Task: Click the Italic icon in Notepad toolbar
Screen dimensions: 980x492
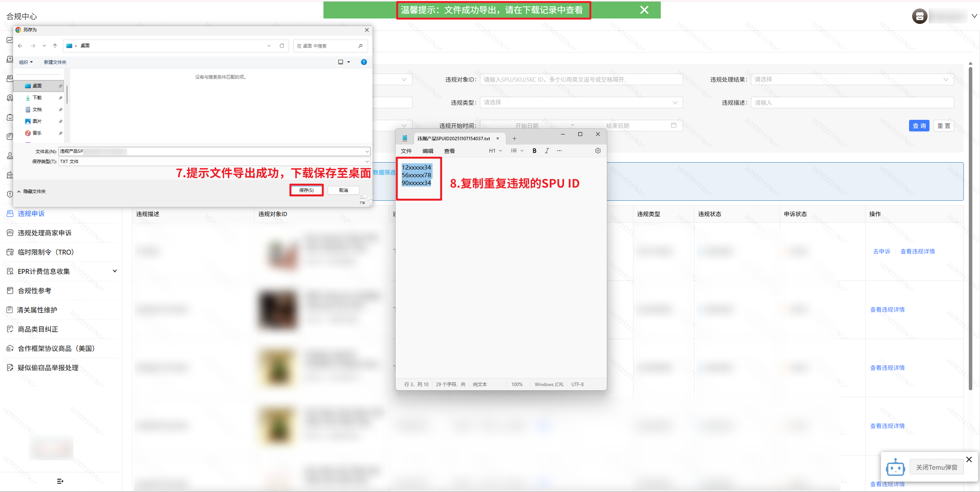Action: [x=547, y=151]
